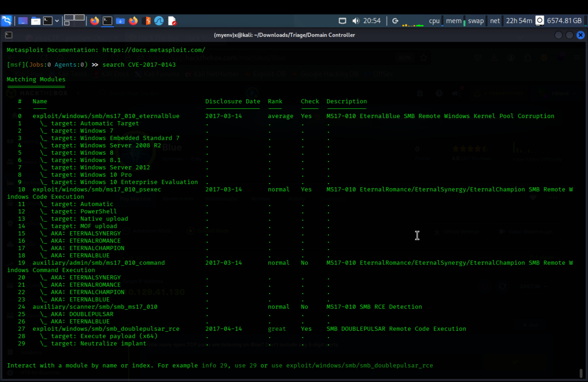Screen dimensions: 588x382
Task: Select exploit/windows/smb/ms17_010_eternalblue module name
Action: [106, 116]
